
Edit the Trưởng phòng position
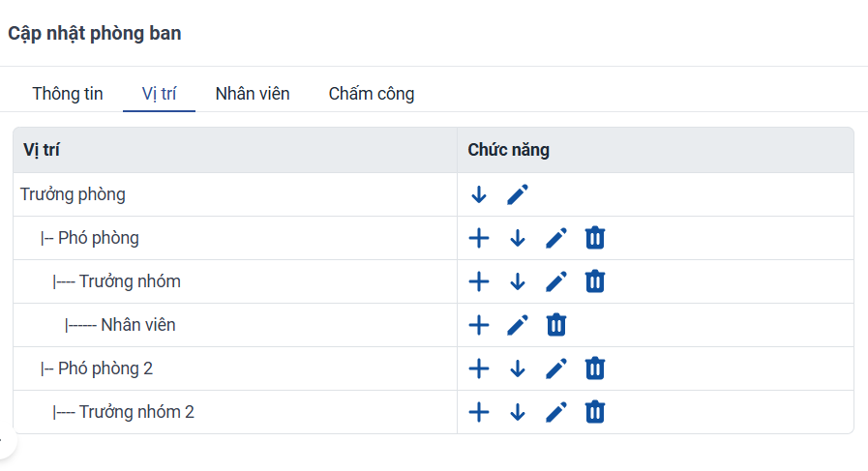coord(518,194)
